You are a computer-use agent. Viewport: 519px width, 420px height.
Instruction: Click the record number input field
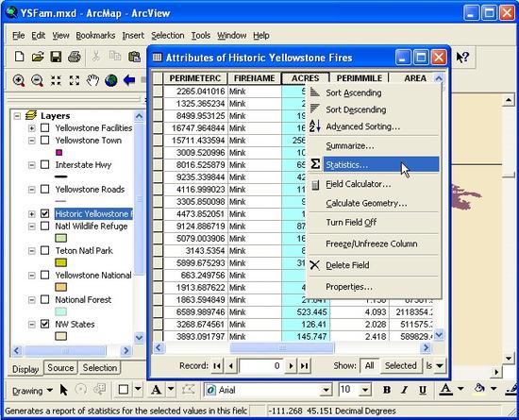pyautogui.click(x=261, y=365)
